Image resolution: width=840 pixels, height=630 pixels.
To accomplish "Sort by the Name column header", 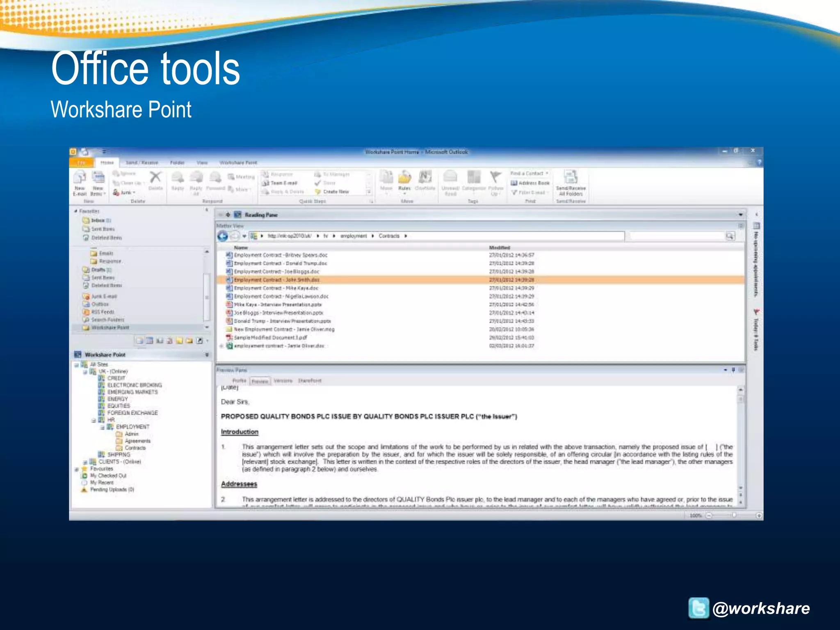I will pos(241,248).
